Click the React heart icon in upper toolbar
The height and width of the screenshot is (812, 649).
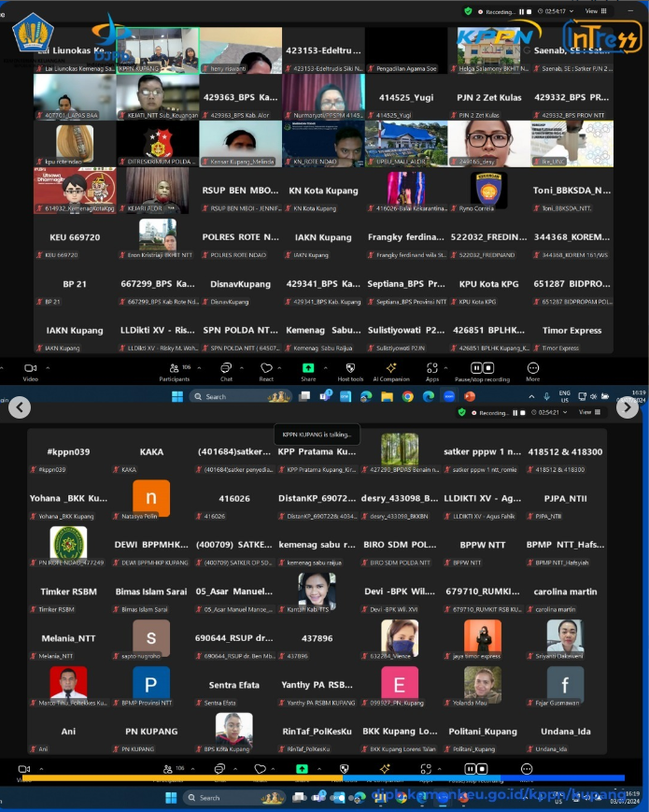point(266,371)
